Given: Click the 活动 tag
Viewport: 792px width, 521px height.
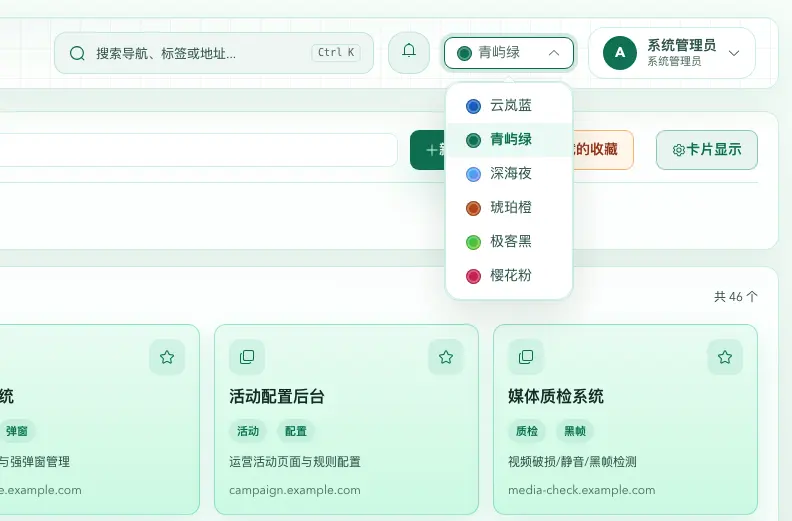Looking at the screenshot, I should coord(248,431).
